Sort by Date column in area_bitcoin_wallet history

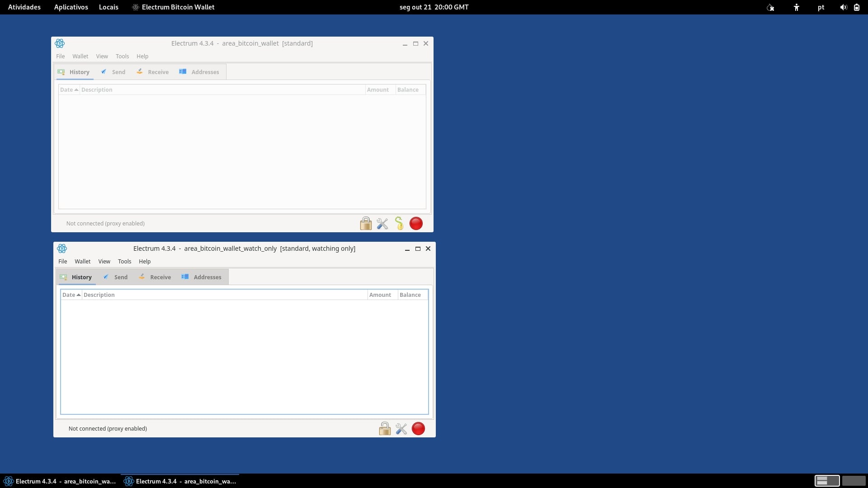click(69, 90)
